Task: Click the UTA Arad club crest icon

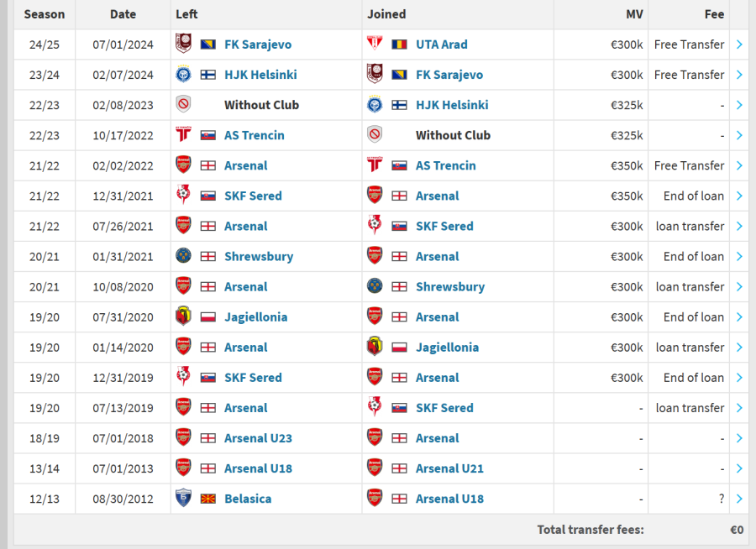Action: click(375, 44)
